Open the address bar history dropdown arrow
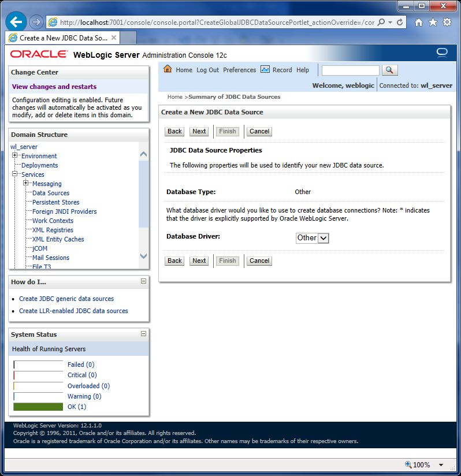The width and height of the screenshot is (461, 476). 391,23
